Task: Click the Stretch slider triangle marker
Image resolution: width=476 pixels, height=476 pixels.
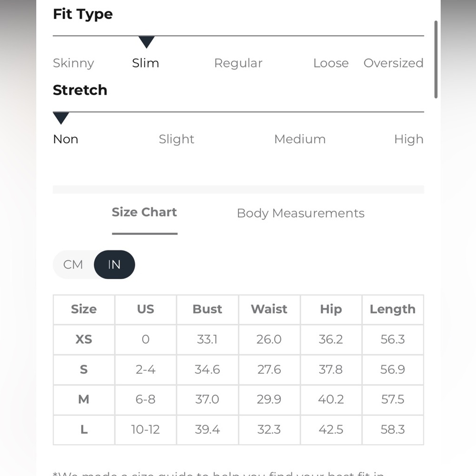Action: 61,118
